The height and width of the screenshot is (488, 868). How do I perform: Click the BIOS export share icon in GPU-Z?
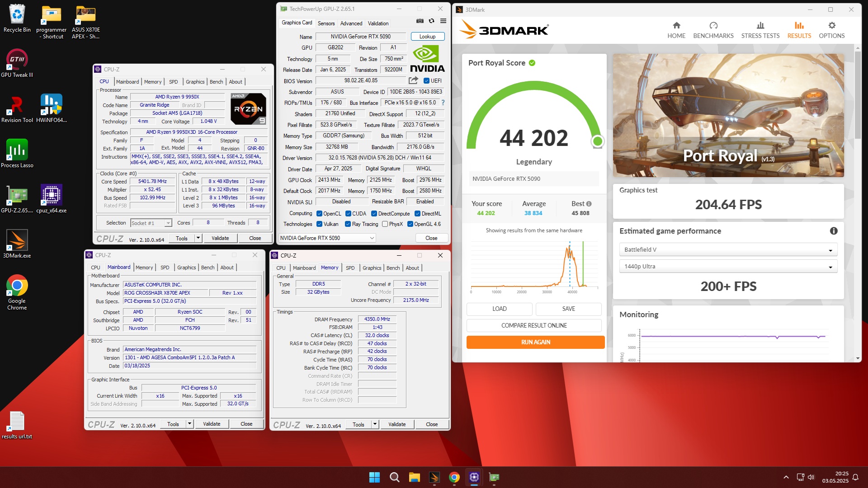pos(413,80)
